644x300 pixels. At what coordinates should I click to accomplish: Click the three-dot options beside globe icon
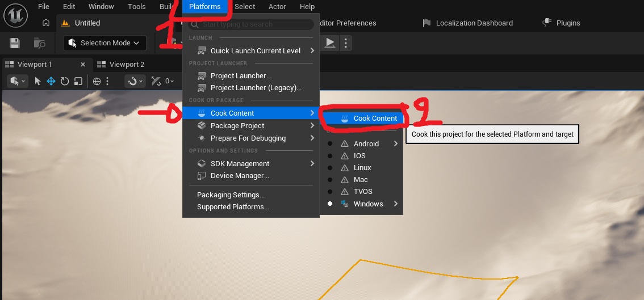coord(107,81)
